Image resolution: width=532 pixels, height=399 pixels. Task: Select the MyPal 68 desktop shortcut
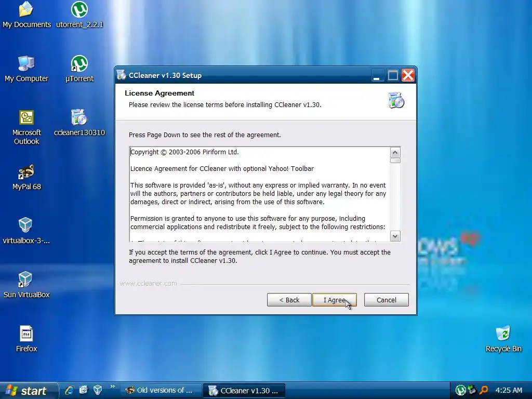pos(26,178)
